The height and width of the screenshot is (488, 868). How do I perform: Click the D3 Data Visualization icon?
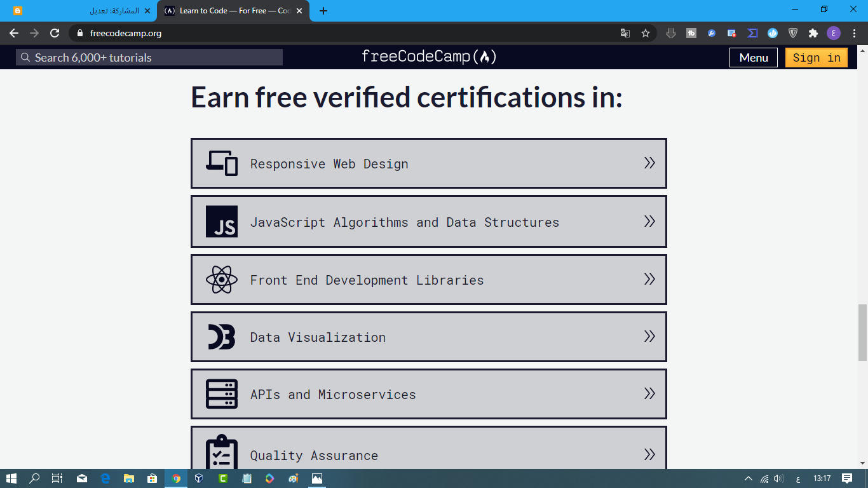[222, 337]
